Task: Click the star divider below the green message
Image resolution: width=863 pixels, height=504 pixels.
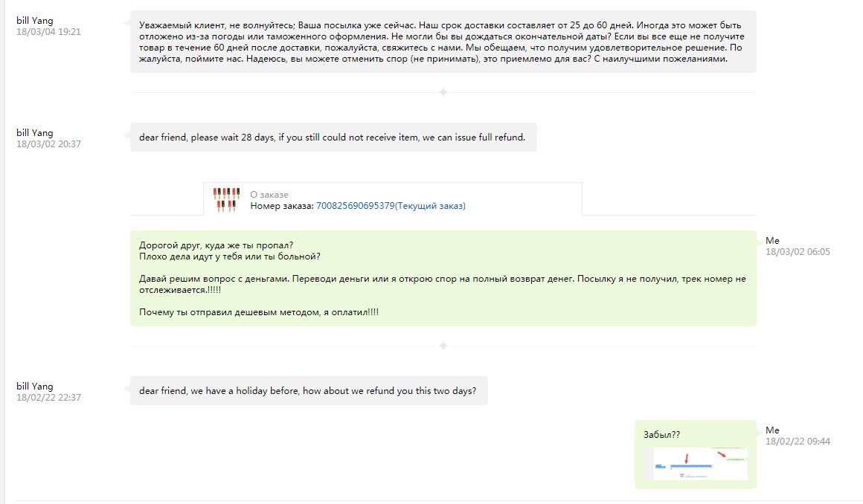Action: 443,346
